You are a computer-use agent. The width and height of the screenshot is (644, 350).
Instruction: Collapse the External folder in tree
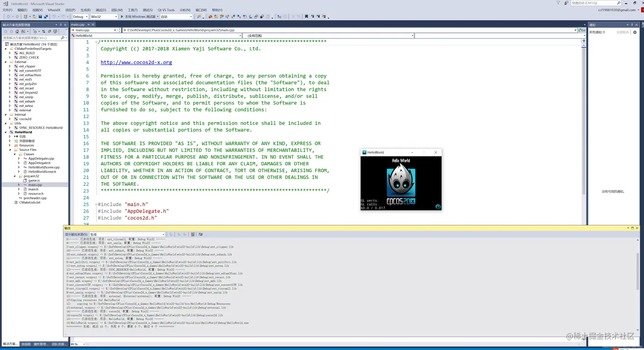6,62
